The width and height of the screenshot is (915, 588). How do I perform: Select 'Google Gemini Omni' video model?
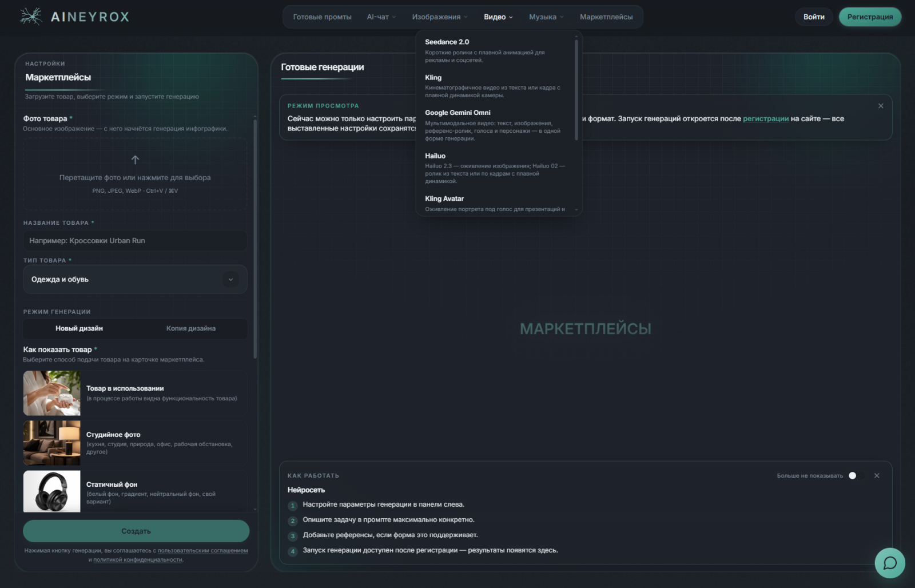click(495, 125)
